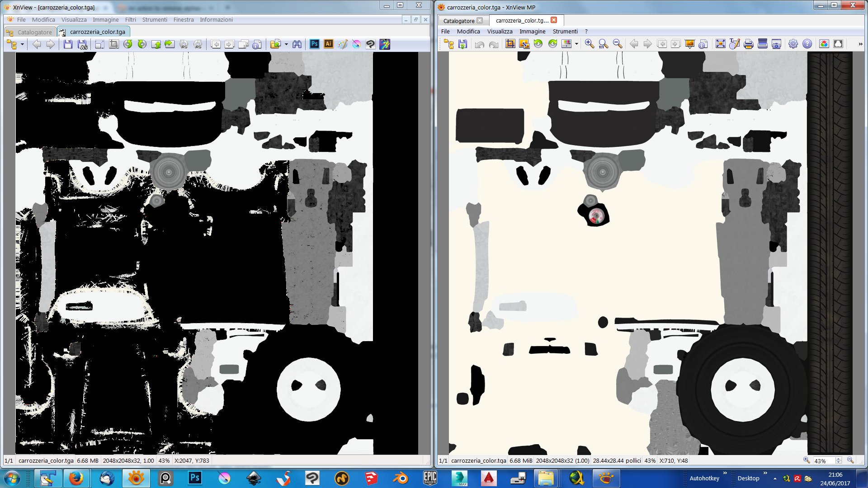
Task: Click the Crop tool icon in left XnView
Action: coord(114,44)
